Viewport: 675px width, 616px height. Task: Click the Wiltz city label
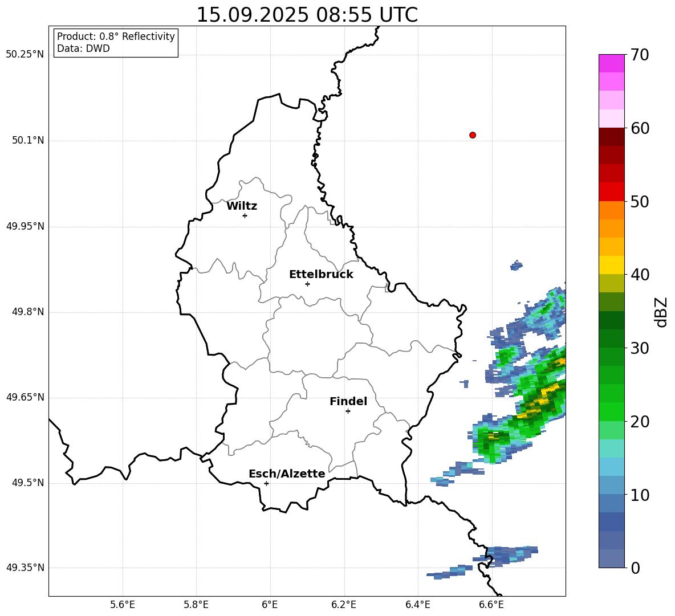[242, 206]
